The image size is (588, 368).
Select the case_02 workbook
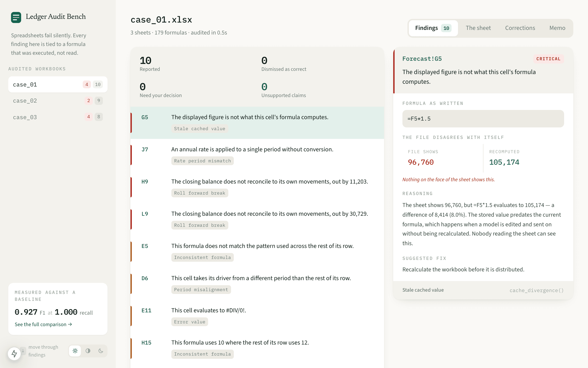(58, 101)
